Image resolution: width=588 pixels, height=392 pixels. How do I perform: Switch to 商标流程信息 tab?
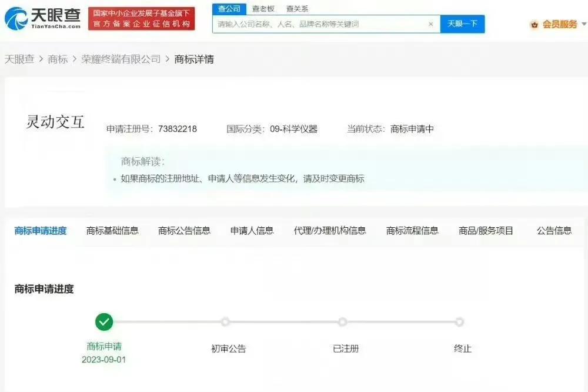click(x=412, y=231)
